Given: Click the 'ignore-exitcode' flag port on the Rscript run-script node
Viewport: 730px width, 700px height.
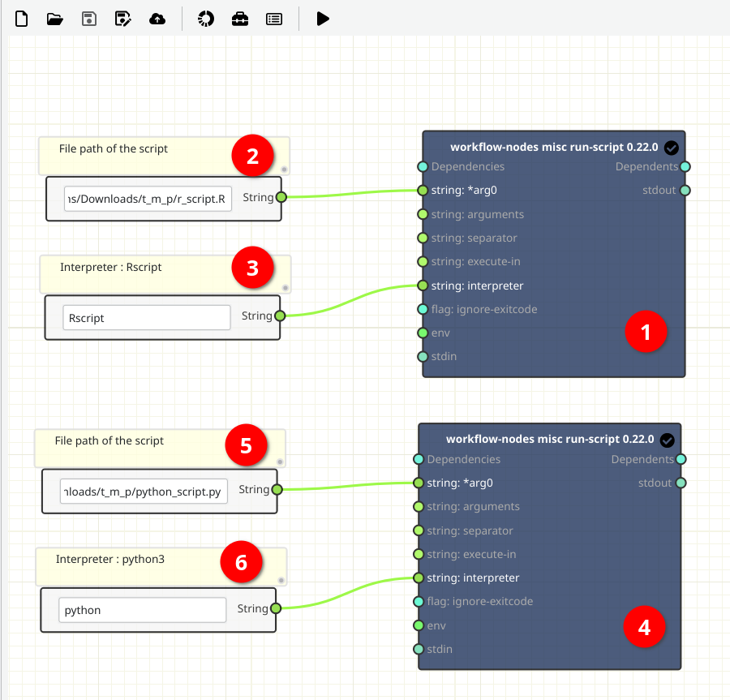Looking at the screenshot, I should pyautogui.click(x=423, y=310).
